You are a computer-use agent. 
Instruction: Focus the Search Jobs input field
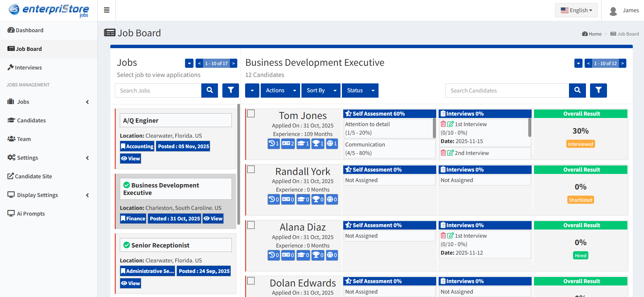[158, 91]
